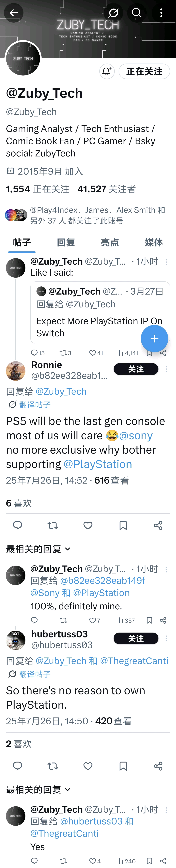Viewport: 176px width, 868px height.
Task: Open the three-dot overflow menu in header
Action: point(161,13)
